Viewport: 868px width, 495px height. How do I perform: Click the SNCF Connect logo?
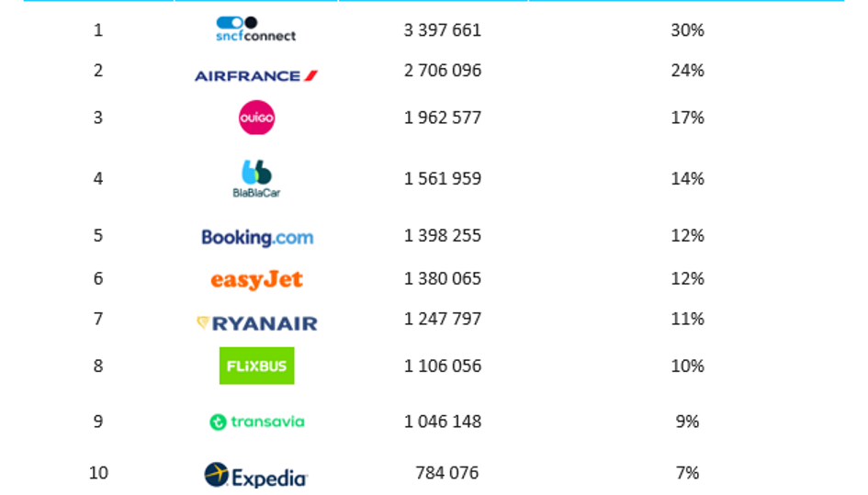point(255,29)
